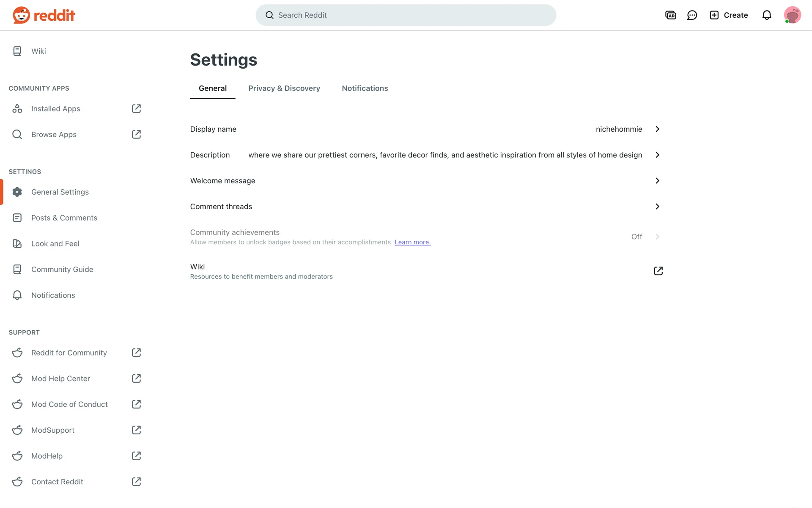Viewport: 812px width, 508px height.
Task: Click the notifications bell in header
Action: pos(766,15)
